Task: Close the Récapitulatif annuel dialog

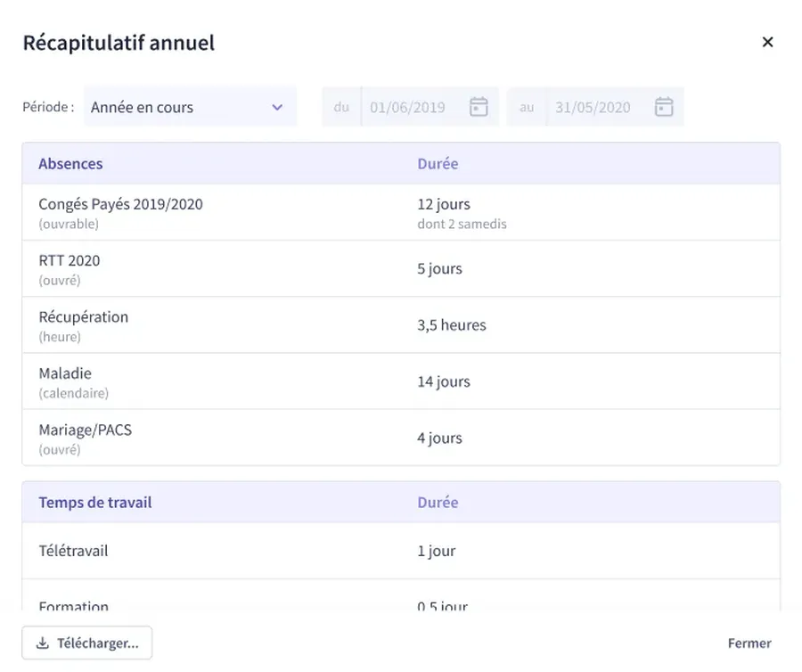Action: click(x=767, y=42)
